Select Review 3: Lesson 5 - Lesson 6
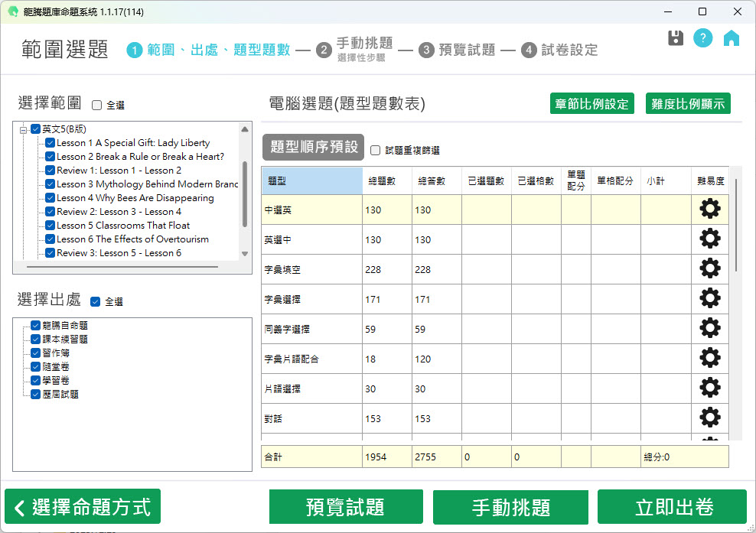The image size is (756, 533). [119, 253]
